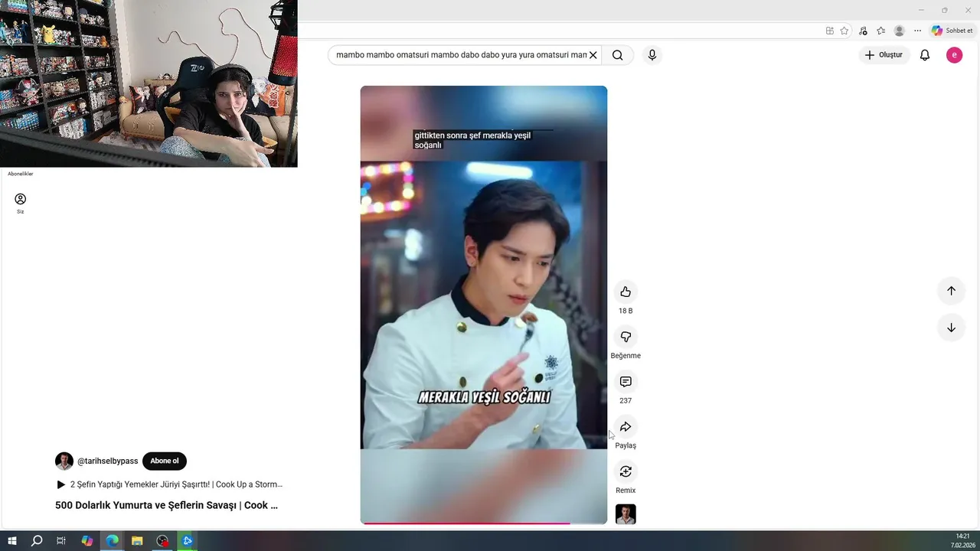Switch to Microsoft Edge on taskbar
Viewport: 980px width, 551px height.
pyautogui.click(x=112, y=540)
